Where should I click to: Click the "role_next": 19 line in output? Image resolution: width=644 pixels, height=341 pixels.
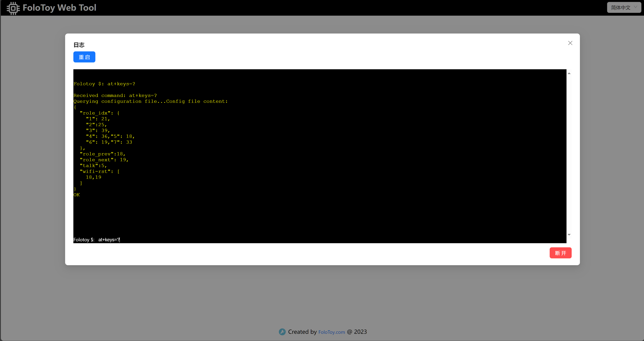click(104, 159)
